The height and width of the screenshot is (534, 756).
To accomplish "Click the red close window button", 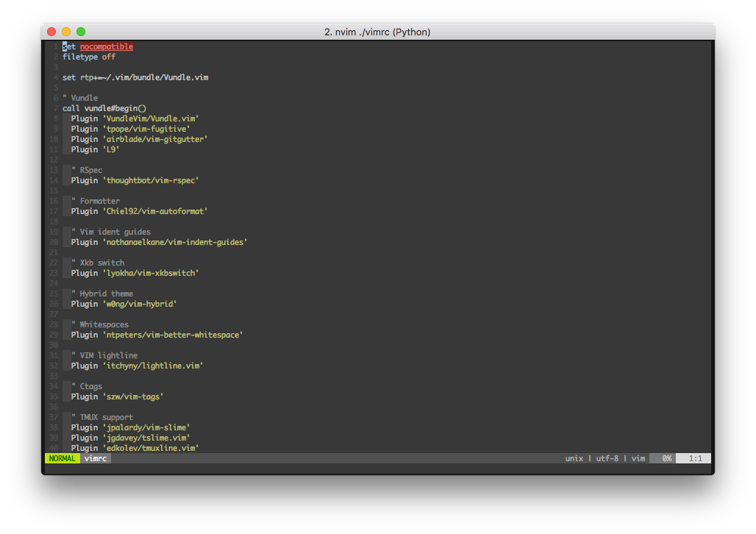I will (x=51, y=32).
